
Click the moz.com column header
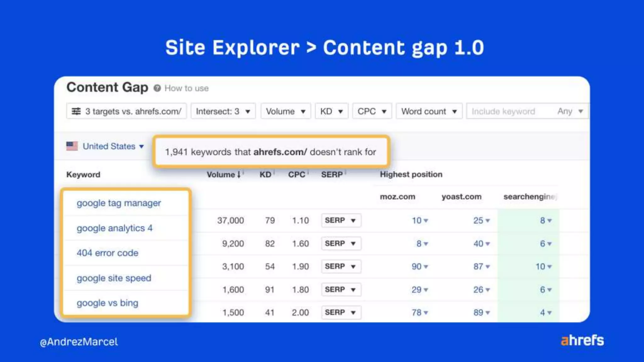[x=397, y=197]
